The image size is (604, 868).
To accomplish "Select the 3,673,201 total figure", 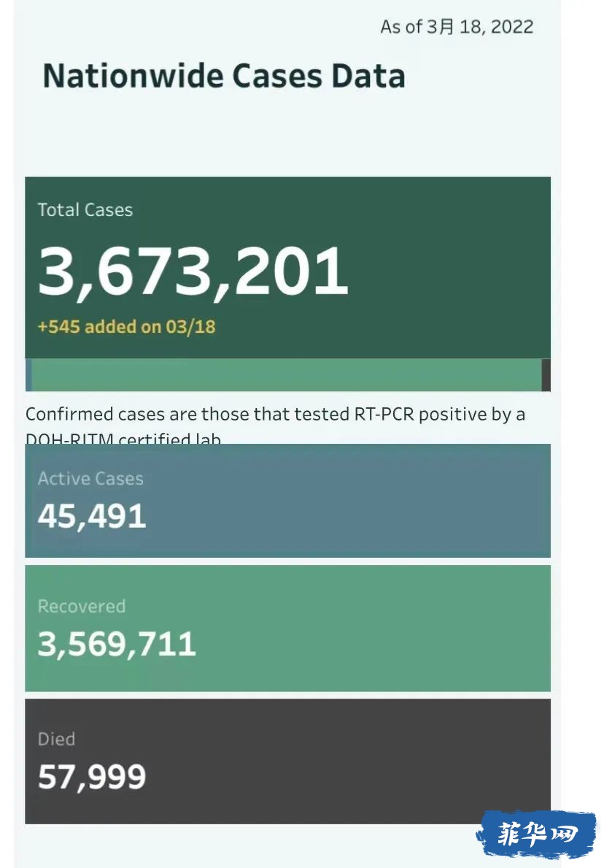I will point(193,271).
